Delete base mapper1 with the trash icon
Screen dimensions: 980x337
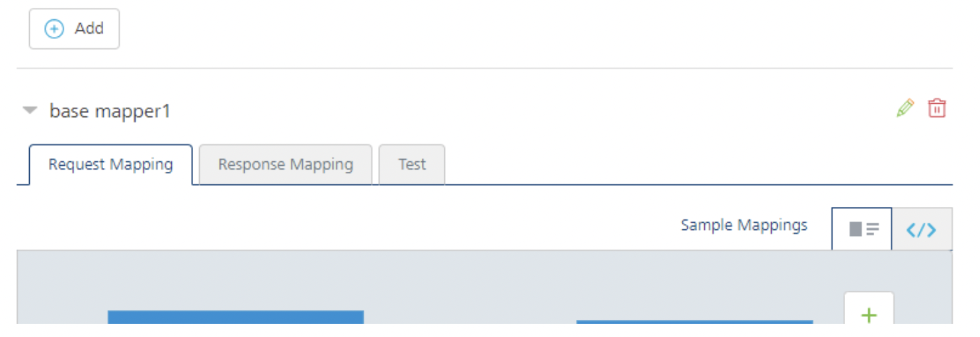[x=937, y=108]
